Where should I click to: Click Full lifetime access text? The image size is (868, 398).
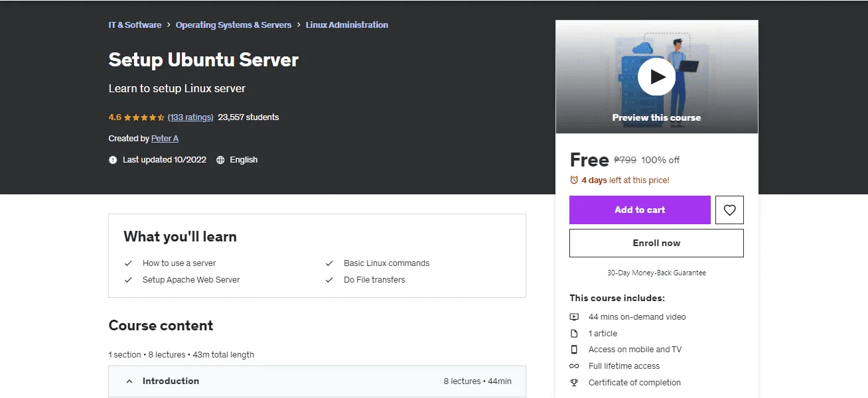[x=624, y=366]
